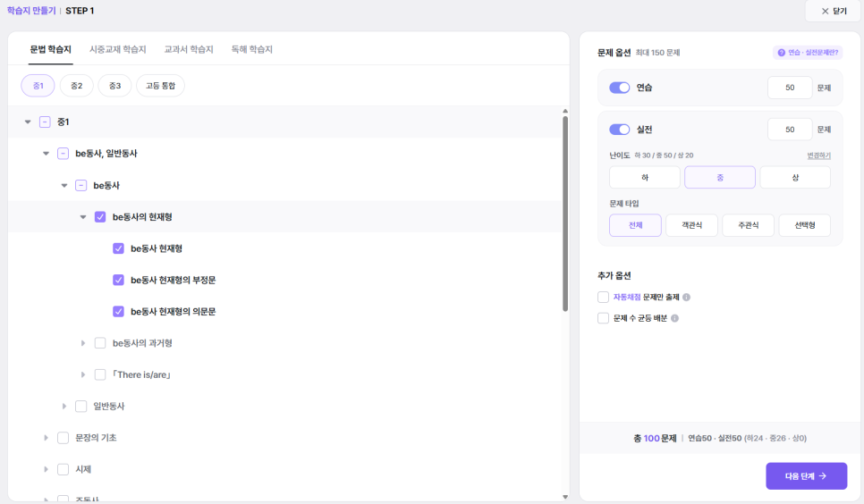
Task: Select difficulty 중 button
Action: [720, 177]
